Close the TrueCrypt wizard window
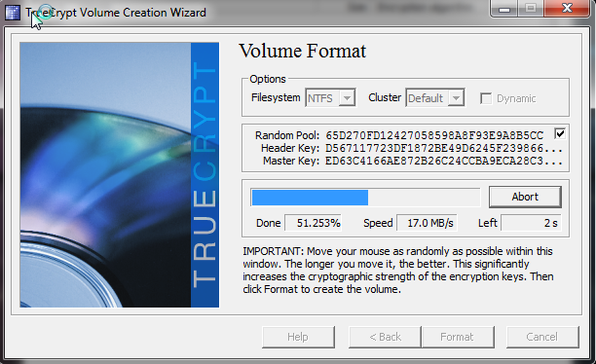The height and width of the screenshot is (364, 596). click(x=567, y=9)
